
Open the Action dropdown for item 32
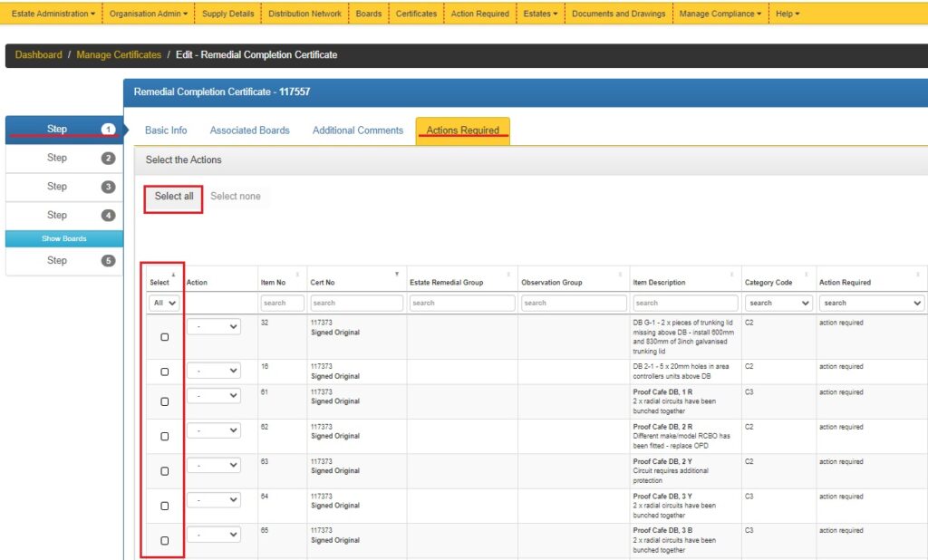click(214, 327)
